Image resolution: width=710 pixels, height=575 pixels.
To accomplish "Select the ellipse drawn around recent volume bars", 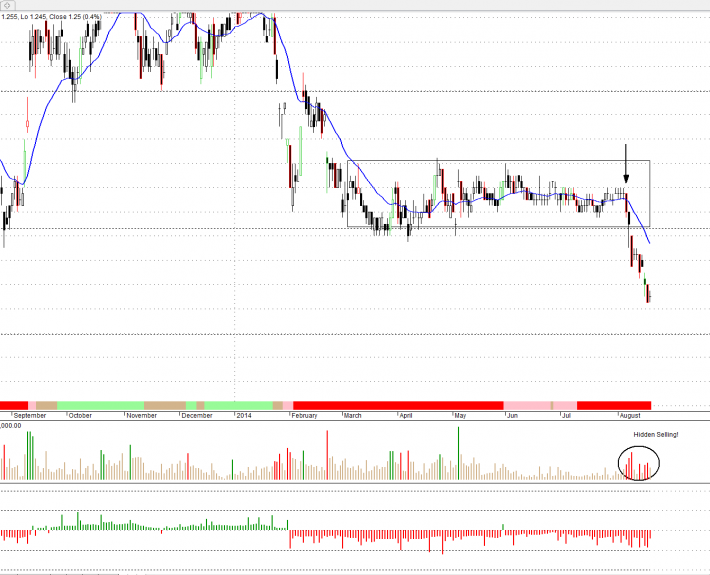I will [x=639, y=462].
